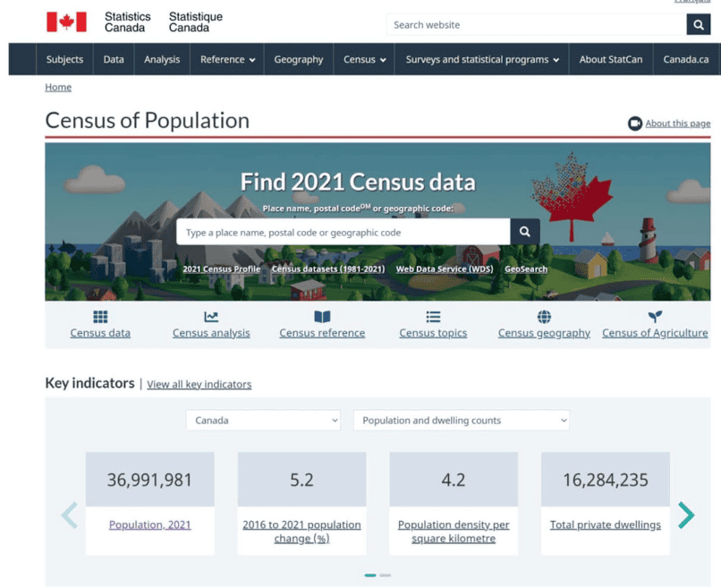Click the Census geography globe icon

click(x=544, y=317)
